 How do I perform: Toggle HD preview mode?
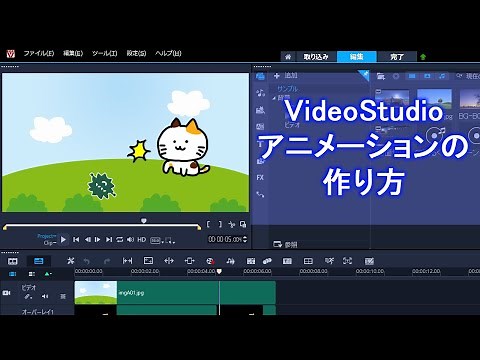coord(142,239)
